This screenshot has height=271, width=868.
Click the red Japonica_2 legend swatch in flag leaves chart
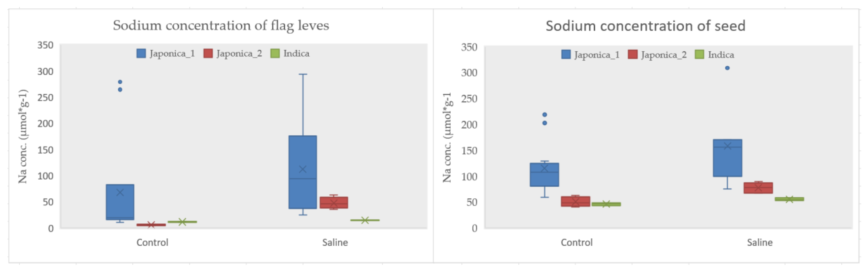[208, 54]
